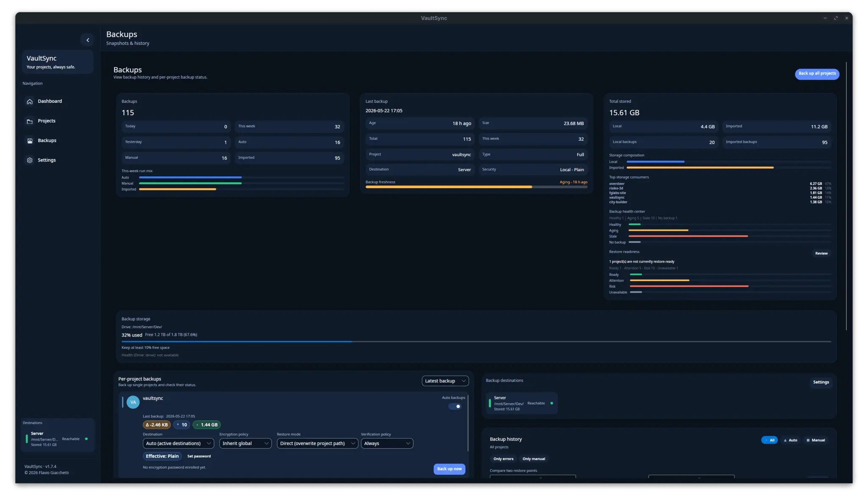The width and height of the screenshot is (868, 502).
Task: Open Settings in the navigation
Action: pos(58,160)
